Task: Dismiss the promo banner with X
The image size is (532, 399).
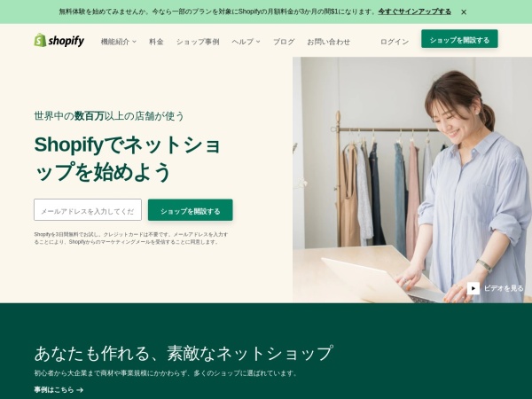Action: pyautogui.click(x=464, y=12)
